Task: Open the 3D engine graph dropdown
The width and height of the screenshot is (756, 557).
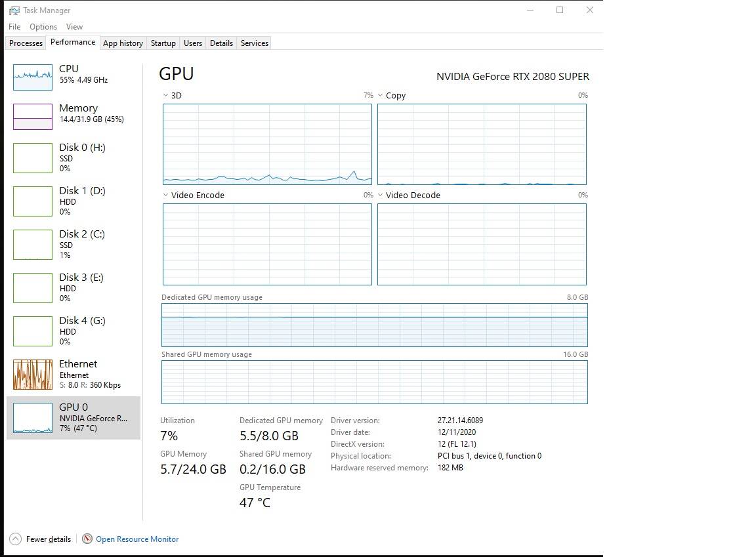Action: [166, 96]
